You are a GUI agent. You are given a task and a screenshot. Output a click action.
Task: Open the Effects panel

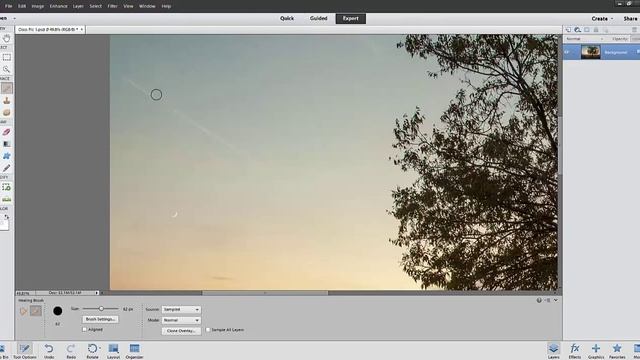(575, 351)
